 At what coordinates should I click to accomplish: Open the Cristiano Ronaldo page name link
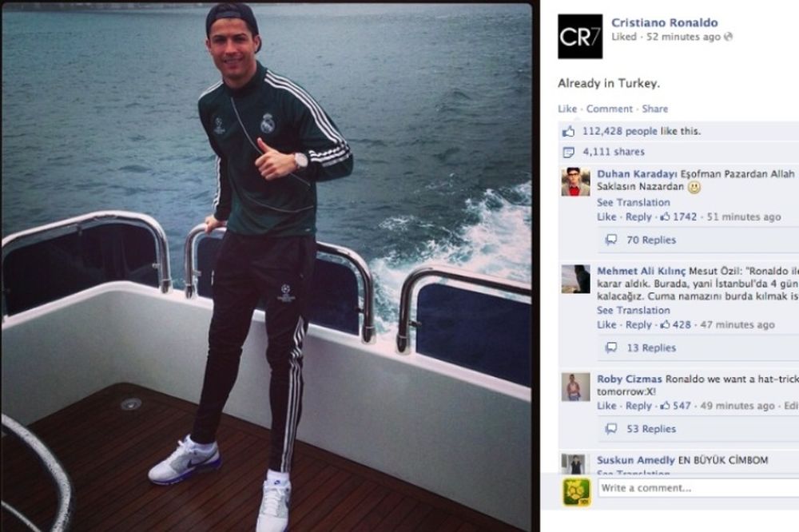(x=665, y=22)
